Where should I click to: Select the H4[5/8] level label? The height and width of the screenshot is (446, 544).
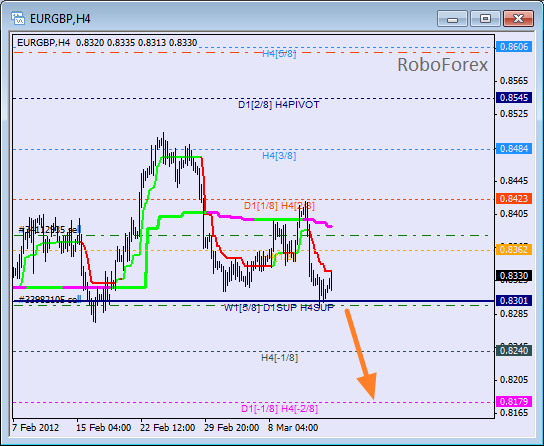coord(279,54)
